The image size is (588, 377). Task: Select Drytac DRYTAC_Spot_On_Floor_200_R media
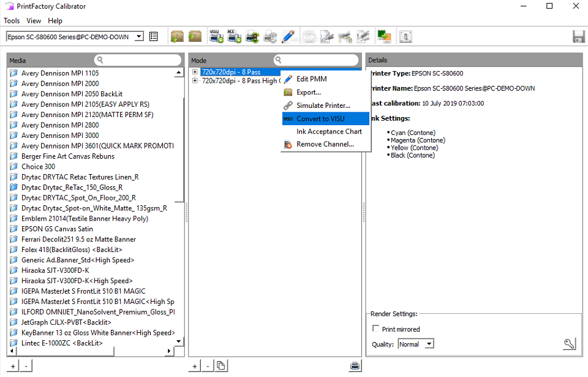pyautogui.click(x=79, y=198)
